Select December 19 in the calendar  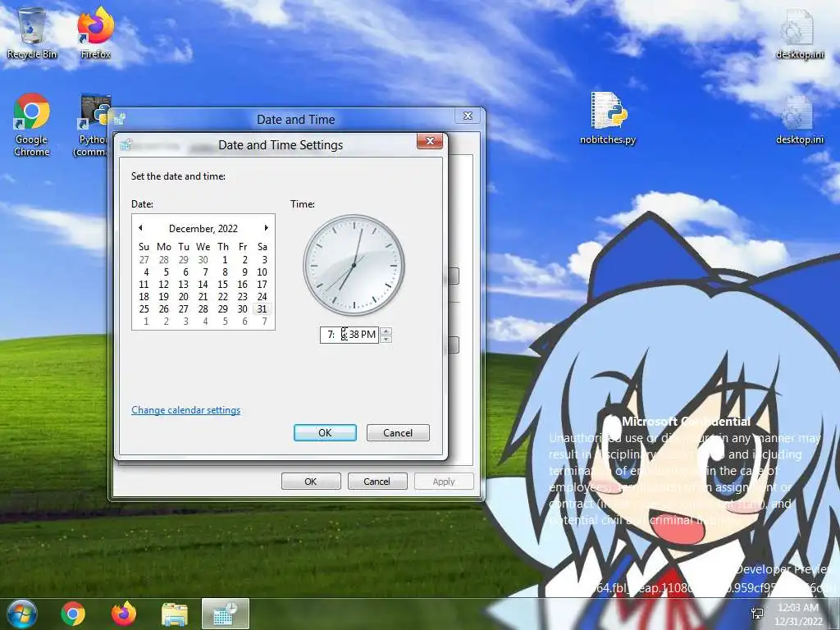tap(164, 297)
